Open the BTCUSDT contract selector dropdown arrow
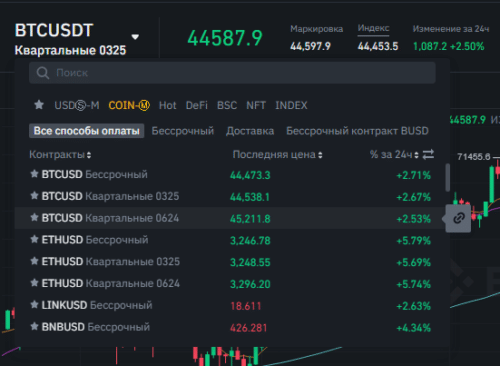Image resolution: width=500 pixels, height=366 pixels. coord(135,37)
